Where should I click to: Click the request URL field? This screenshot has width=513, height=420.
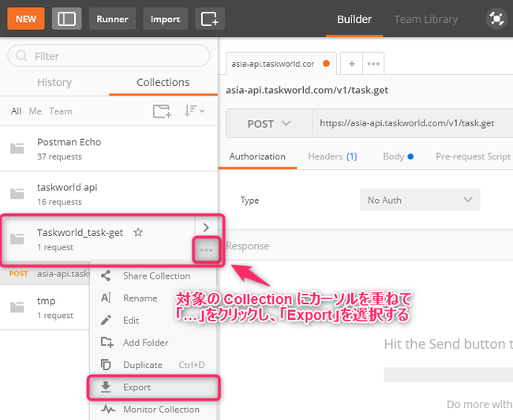click(x=413, y=123)
